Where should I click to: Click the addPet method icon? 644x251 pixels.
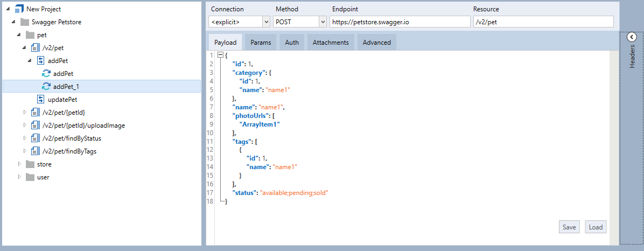pos(41,61)
